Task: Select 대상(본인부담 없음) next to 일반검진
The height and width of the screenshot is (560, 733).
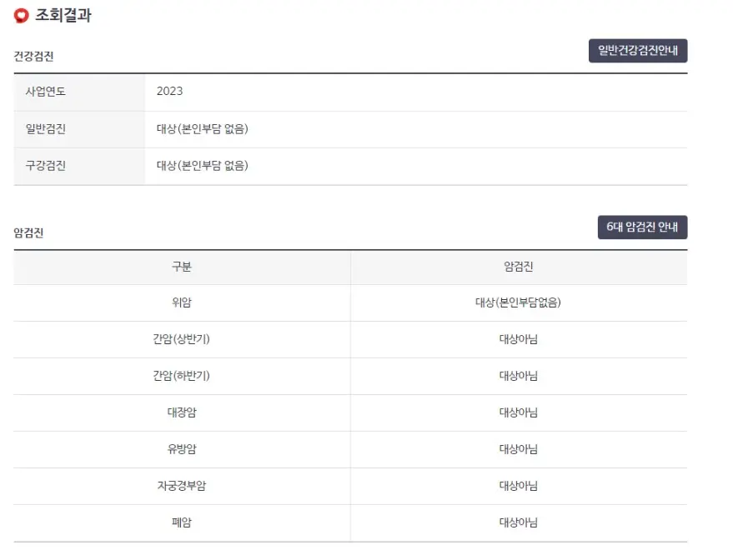Action: coord(199,129)
